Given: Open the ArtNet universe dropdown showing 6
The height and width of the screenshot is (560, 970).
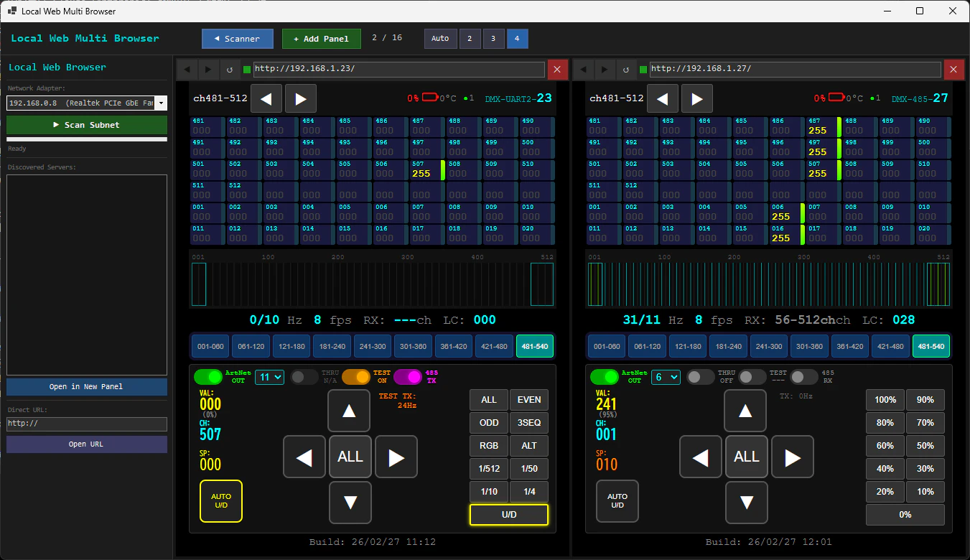Looking at the screenshot, I should pyautogui.click(x=666, y=377).
